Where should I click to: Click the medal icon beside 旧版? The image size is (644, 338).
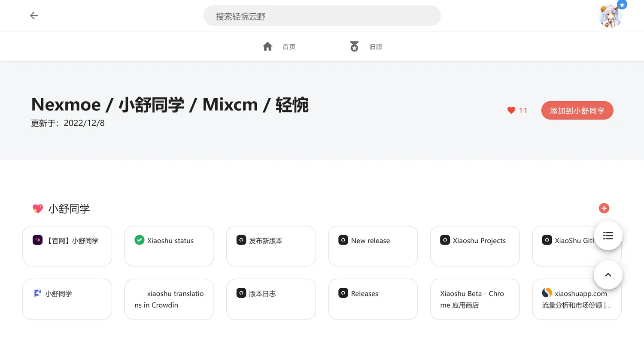tap(354, 46)
